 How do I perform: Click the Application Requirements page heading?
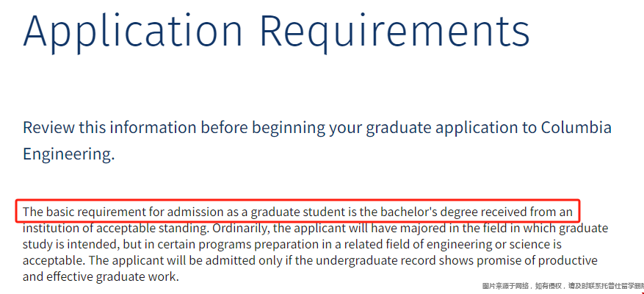(x=276, y=31)
